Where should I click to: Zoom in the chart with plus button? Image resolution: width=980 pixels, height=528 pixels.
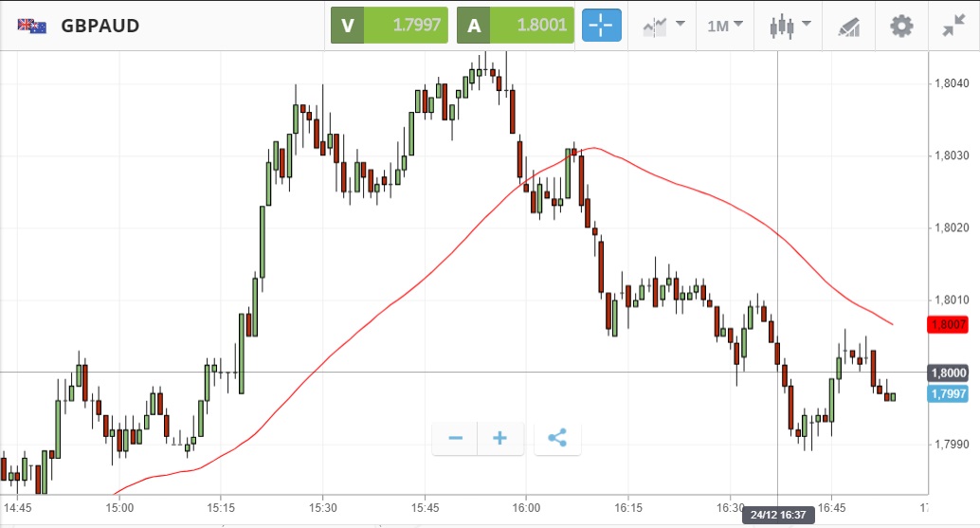tap(499, 438)
